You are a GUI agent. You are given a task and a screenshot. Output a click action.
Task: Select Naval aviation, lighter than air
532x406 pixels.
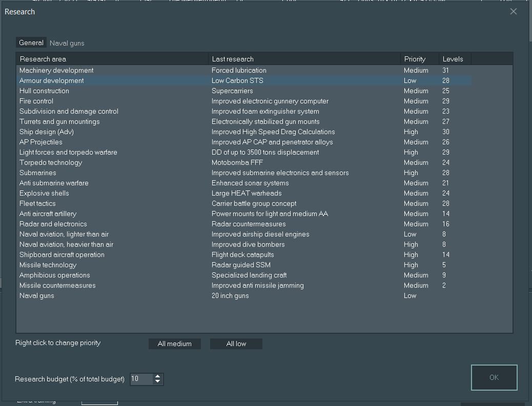(x=244, y=234)
